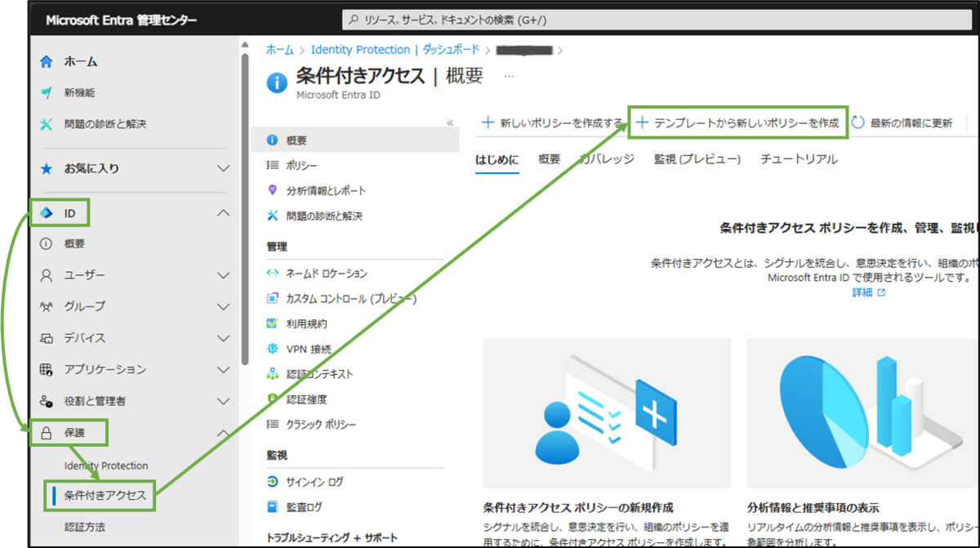980x548 pixels.
Task: Click the resource search field
Action: pyautogui.click(x=656, y=20)
